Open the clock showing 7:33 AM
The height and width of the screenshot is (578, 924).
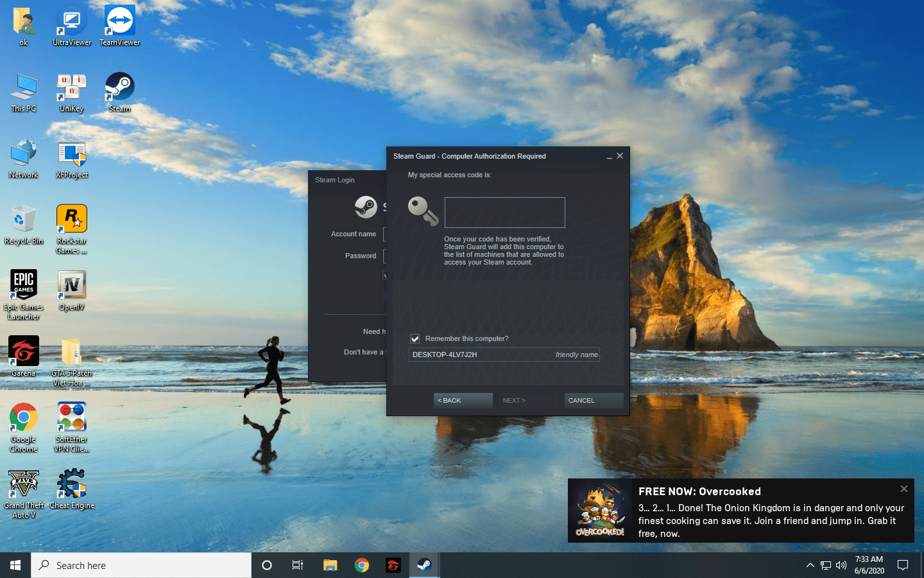[869, 565]
